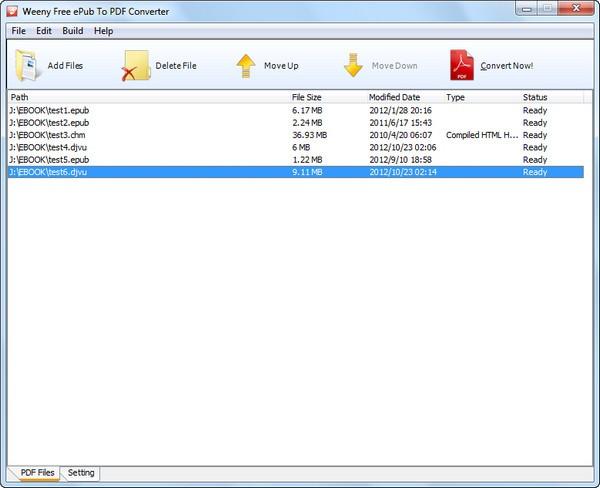Image resolution: width=600 pixels, height=488 pixels.
Task: Click the Add Files folder icon
Action: [28, 66]
